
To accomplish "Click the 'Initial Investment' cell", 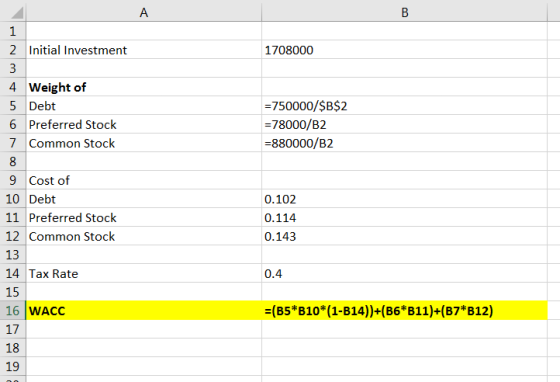I will 144,50.
